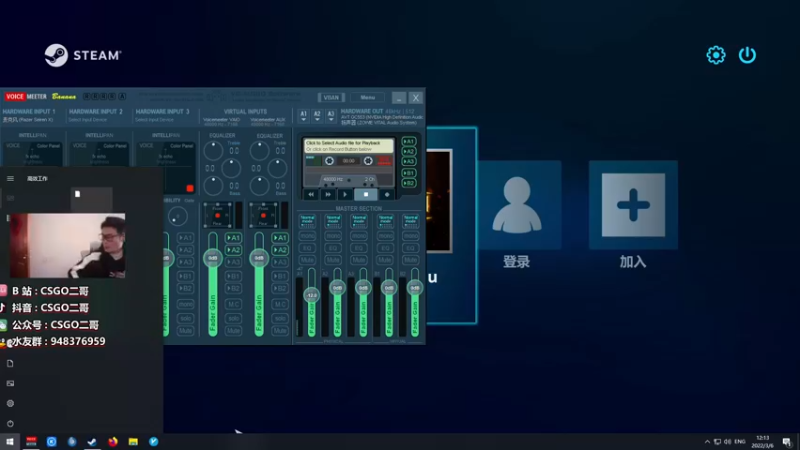Click the network icon in system tray

tap(717, 442)
